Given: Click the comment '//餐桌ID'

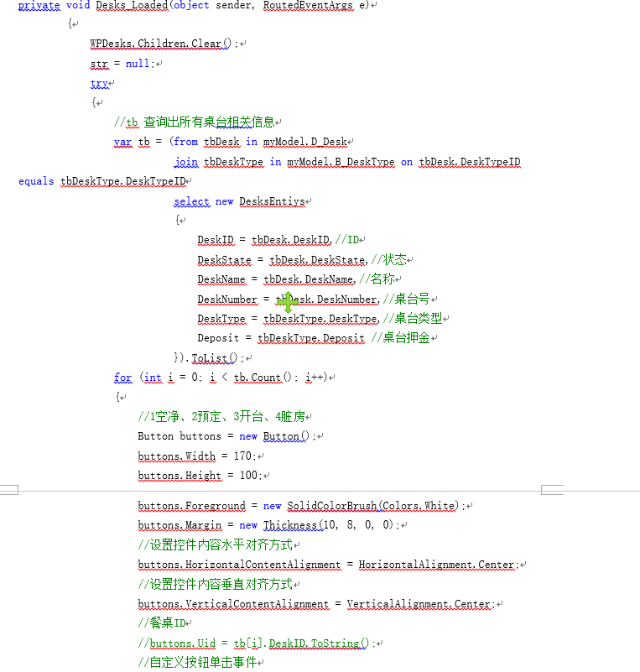Looking at the screenshot, I should pyautogui.click(x=162, y=623).
